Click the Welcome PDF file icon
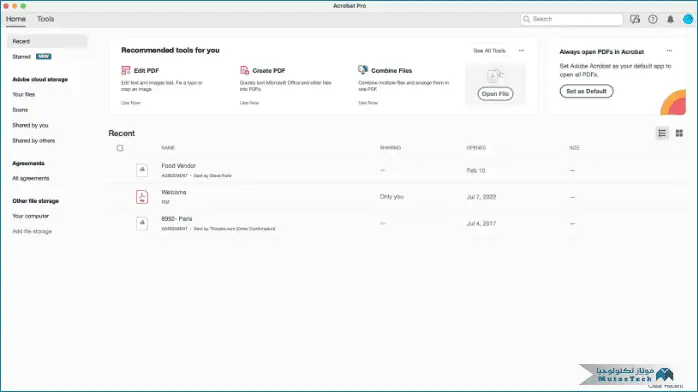698x392 pixels. 142,197
